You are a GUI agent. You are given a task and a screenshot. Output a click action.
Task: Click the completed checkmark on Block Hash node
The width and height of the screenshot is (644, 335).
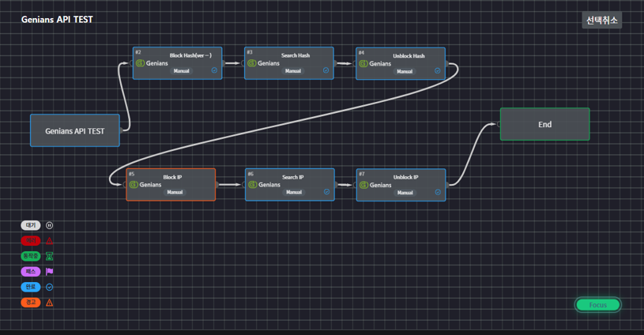point(214,70)
